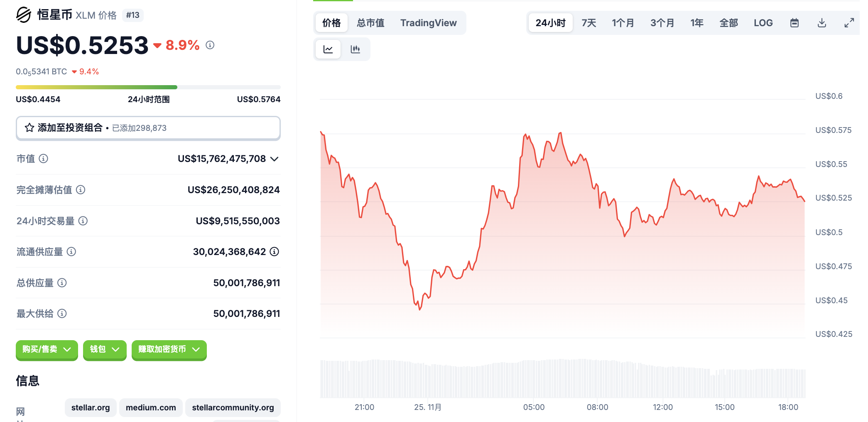
Task: Open the 购买/出售 dropdown
Action: pos(47,350)
